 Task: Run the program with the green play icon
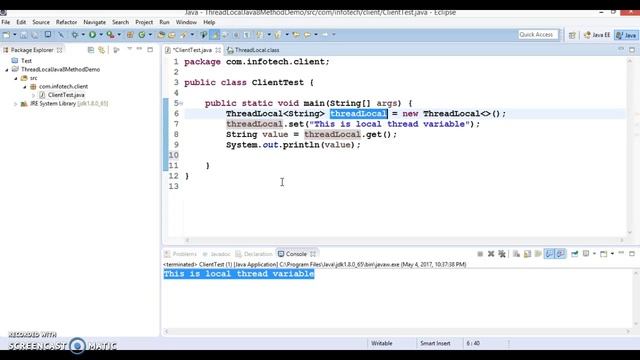[93, 35]
